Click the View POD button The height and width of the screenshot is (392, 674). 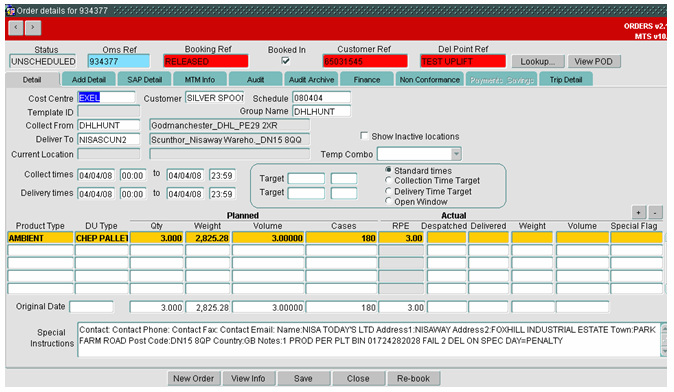point(594,61)
